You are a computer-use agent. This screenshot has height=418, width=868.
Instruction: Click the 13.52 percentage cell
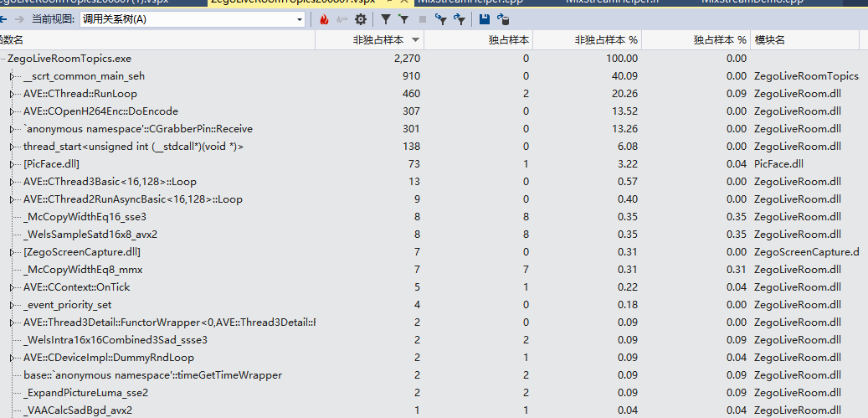pyautogui.click(x=624, y=112)
